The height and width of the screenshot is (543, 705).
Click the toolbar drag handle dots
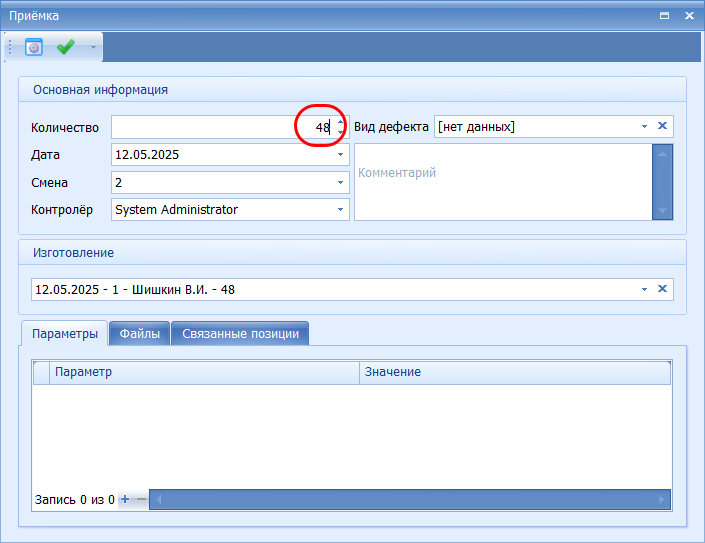pyautogui.click(x=10, y=47)
